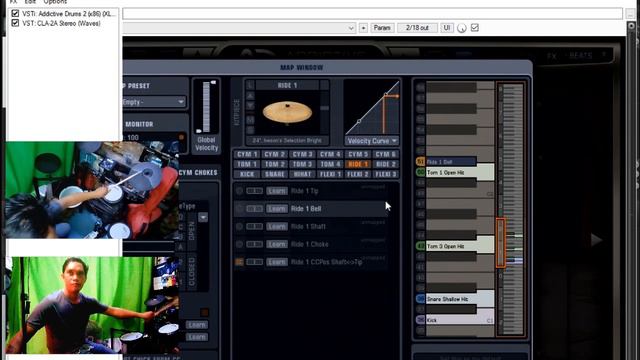
Task: Click the Snare Shallow Hit key
Action: coord(460,299)
